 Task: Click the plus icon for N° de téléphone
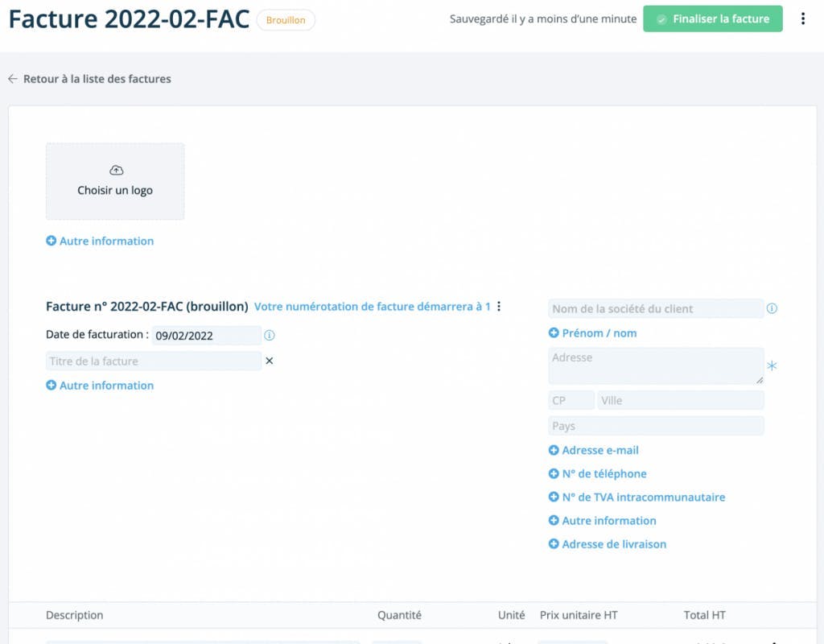[x=554, y=473]
